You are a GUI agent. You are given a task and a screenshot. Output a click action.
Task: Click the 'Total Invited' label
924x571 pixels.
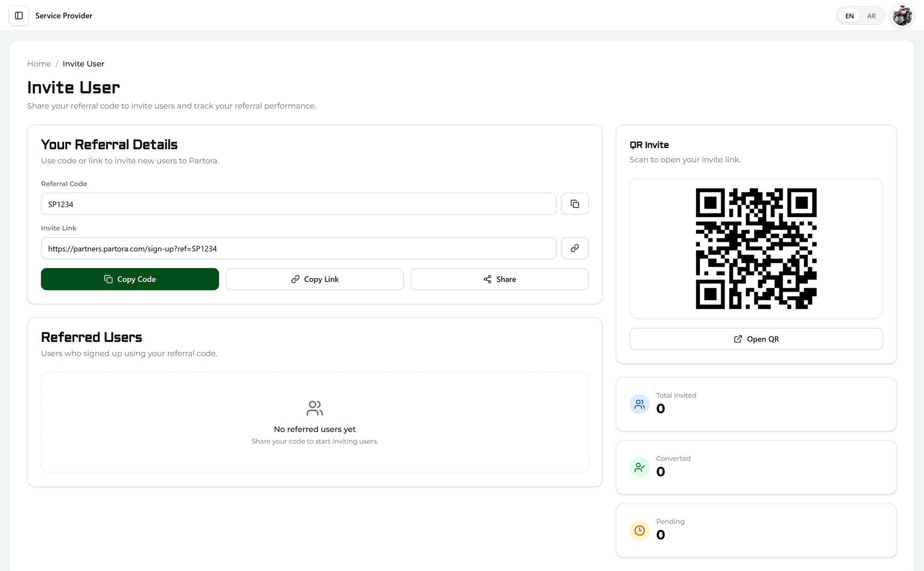676,395
